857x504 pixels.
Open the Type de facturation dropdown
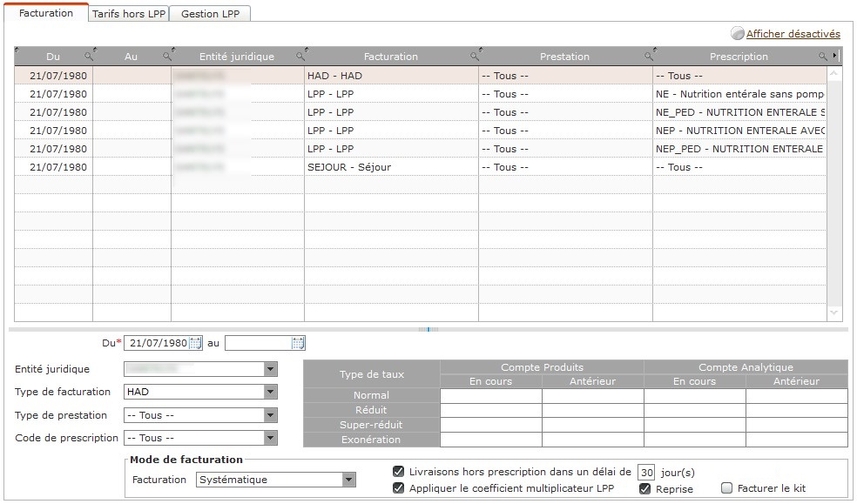[271, 392]
